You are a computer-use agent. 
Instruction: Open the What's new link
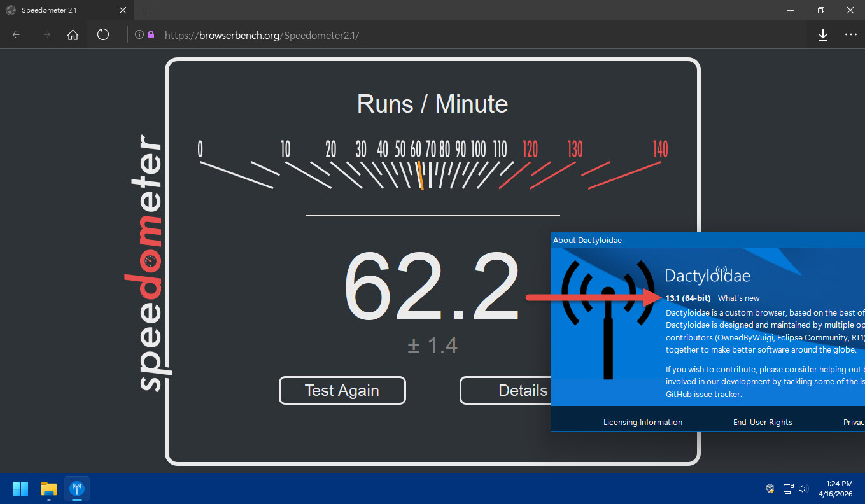click(x=738, y=298)
